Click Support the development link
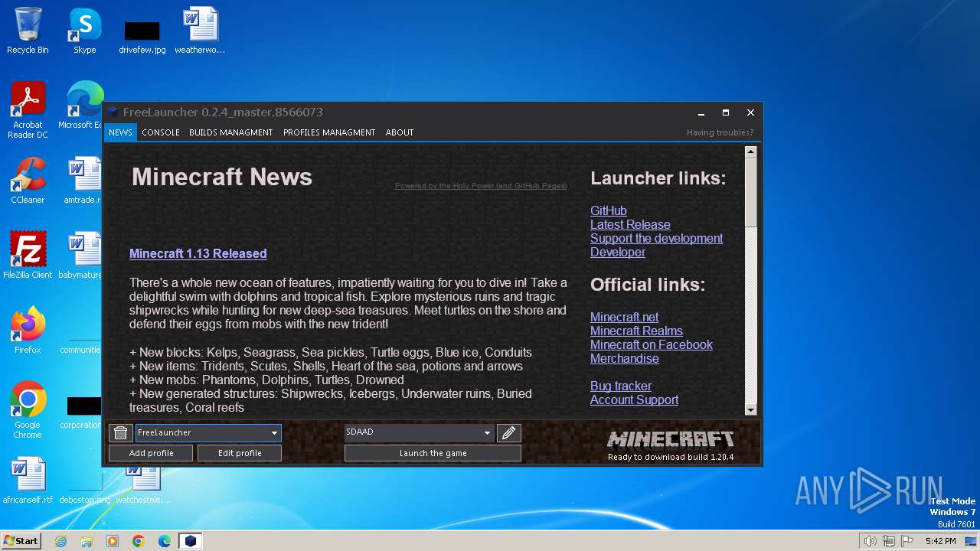 pyautogui.click(x=656, y=238)
